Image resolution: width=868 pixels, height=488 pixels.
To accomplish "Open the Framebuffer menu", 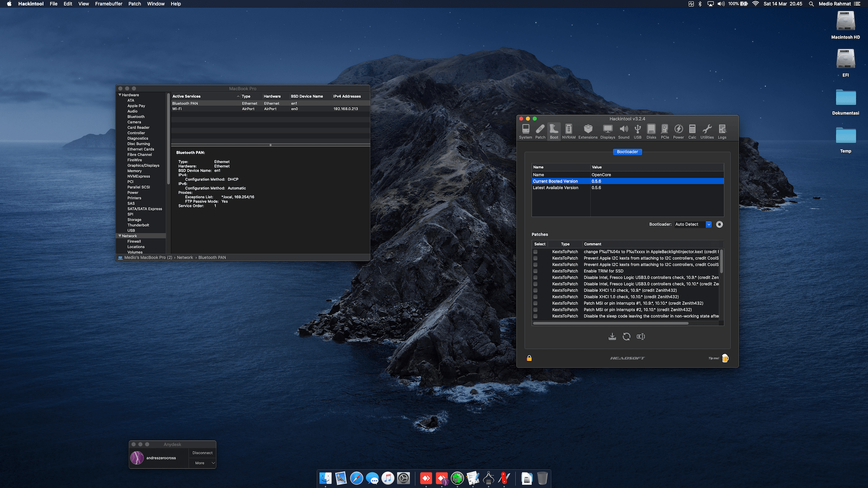I will [108, 4].
